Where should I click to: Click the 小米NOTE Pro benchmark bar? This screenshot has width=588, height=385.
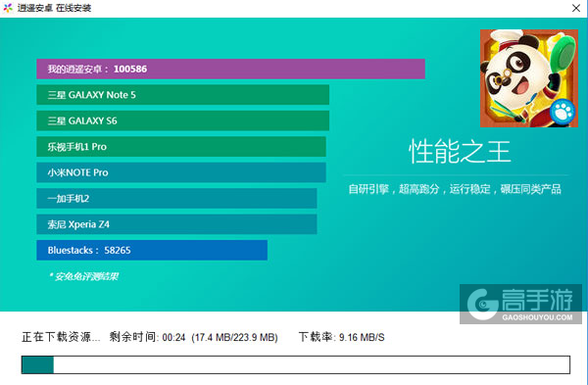click(x=181, y=172)
